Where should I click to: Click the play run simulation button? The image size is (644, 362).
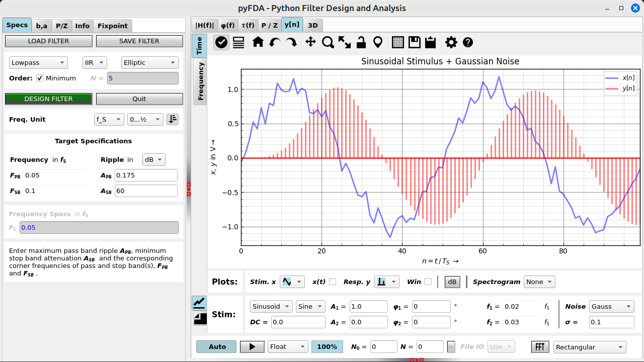[x=252, y=347]
